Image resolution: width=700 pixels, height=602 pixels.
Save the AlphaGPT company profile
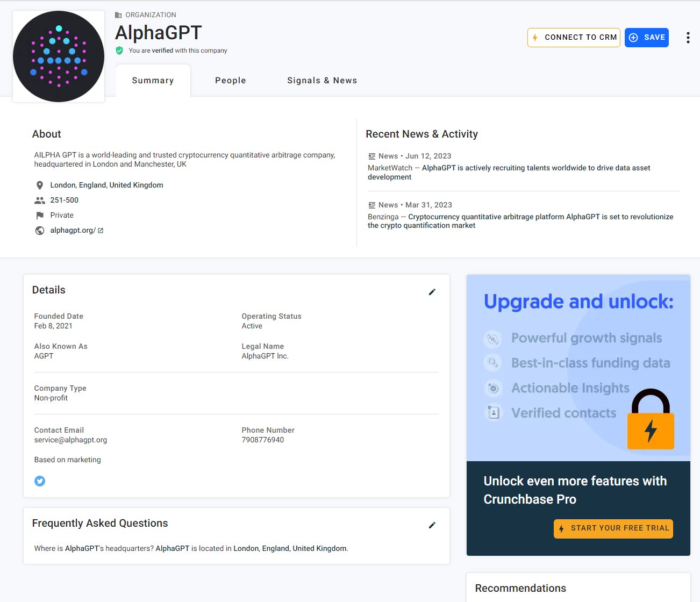[x=646, y=38]
